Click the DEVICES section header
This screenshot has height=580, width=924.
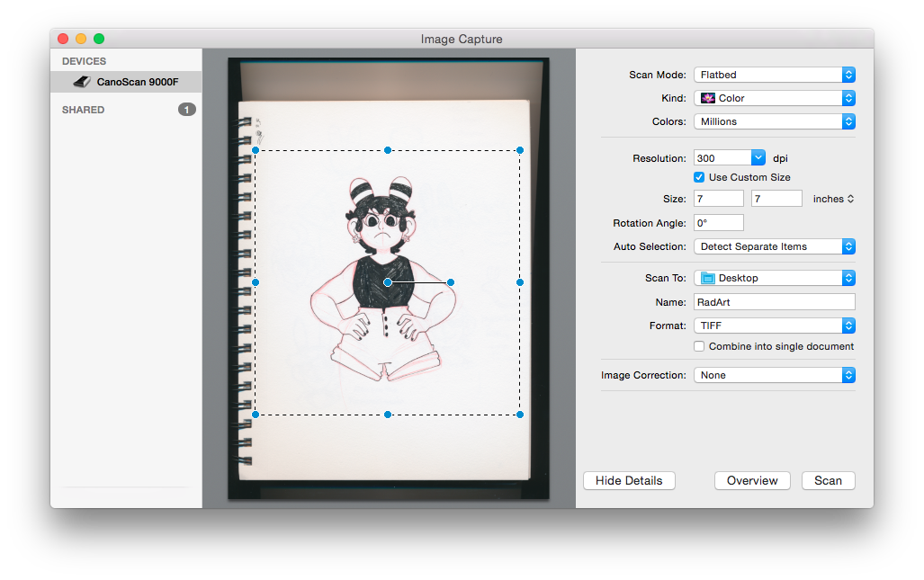coord(85,61)
